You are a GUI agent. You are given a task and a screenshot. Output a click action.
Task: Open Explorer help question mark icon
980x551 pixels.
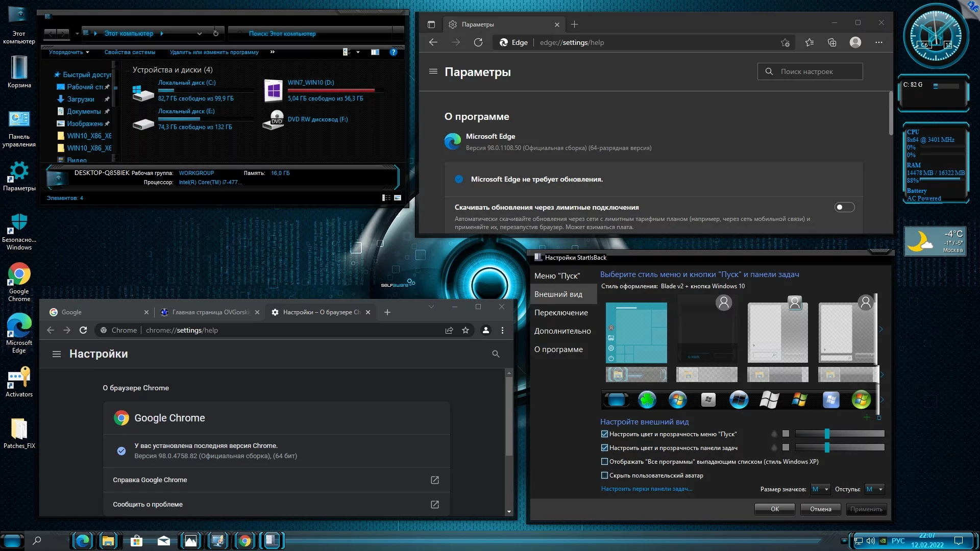(x=393, y=52)
